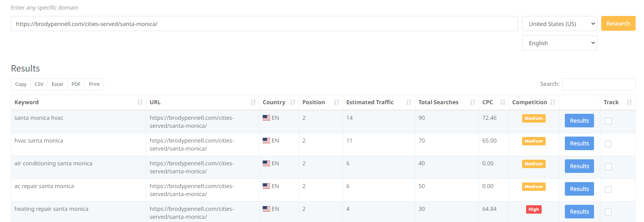Check Track box for santa monica hvac
Screen dimensions: 644x222
pos(608,121)
